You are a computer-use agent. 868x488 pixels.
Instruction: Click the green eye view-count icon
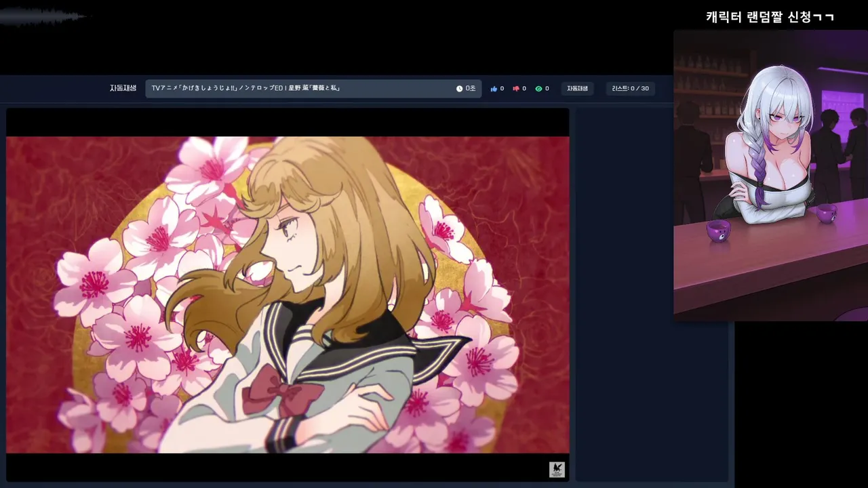click(538, 89)
